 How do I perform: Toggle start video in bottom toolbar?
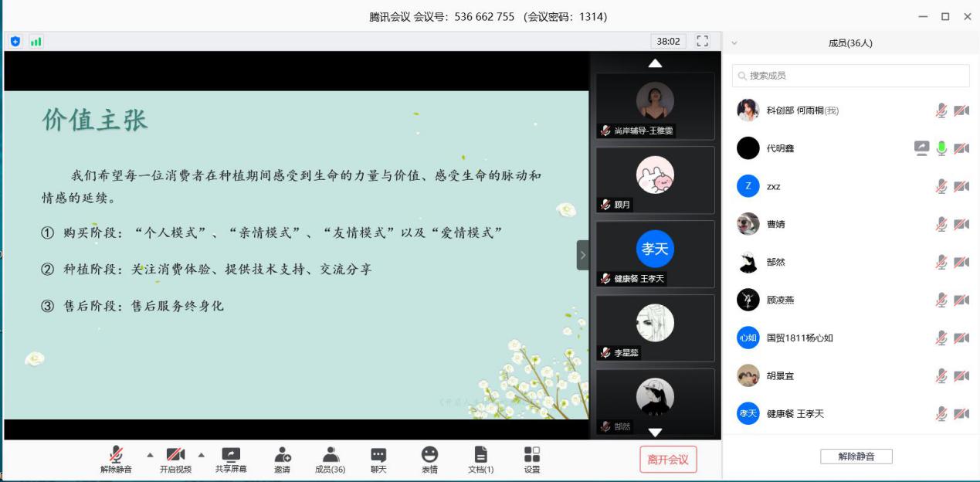coord(175,456)
